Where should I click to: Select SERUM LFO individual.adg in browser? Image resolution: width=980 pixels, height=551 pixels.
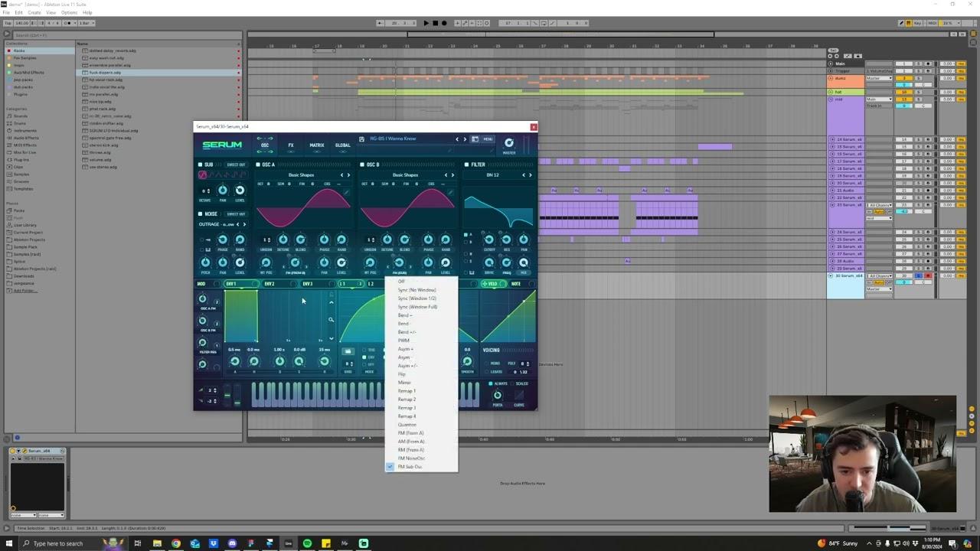tap(113, 131)
